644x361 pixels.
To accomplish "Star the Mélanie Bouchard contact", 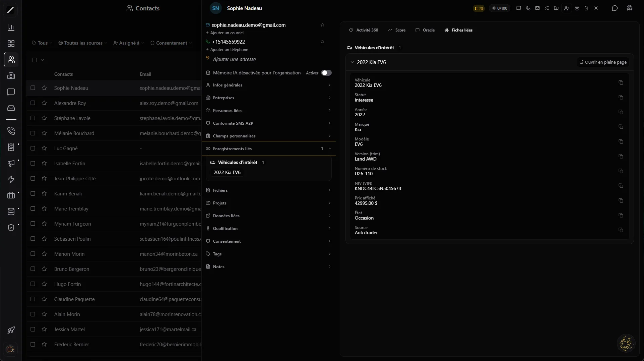I will 44,133.
